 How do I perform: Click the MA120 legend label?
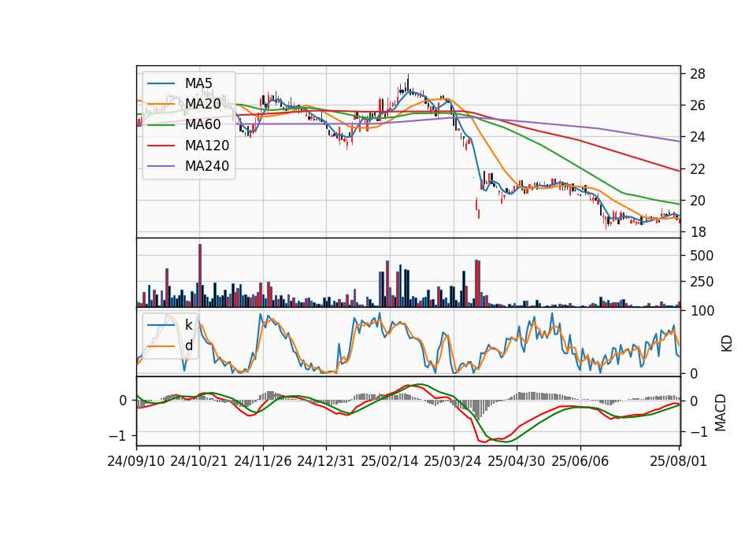(207, 146)
